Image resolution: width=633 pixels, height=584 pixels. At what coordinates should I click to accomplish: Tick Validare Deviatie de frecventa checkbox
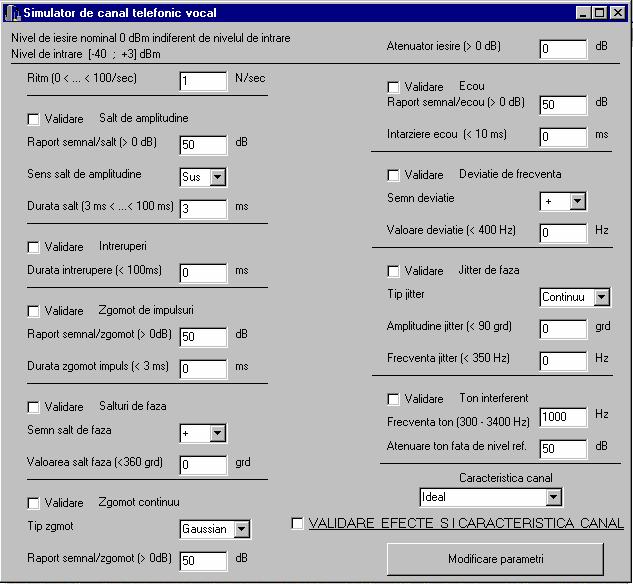[393, 175]
